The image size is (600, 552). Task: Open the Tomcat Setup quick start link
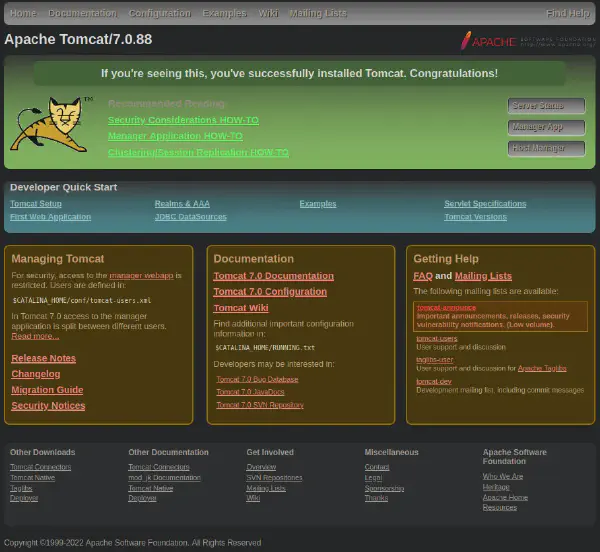pyautogui.click(x=36, y=204)
